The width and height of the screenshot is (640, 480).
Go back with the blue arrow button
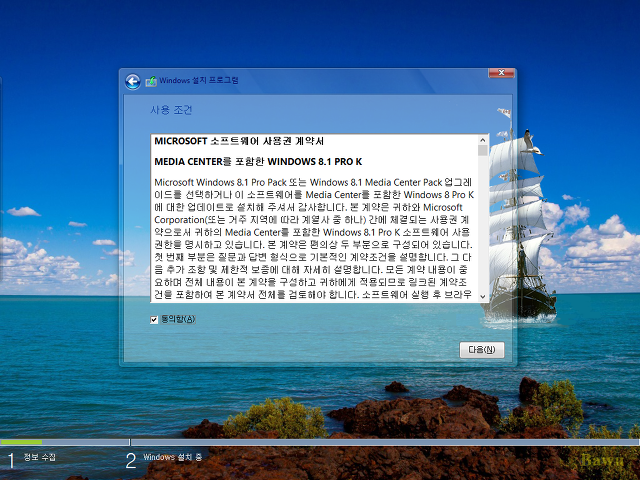pyautogui.click(x=133, y=81)
